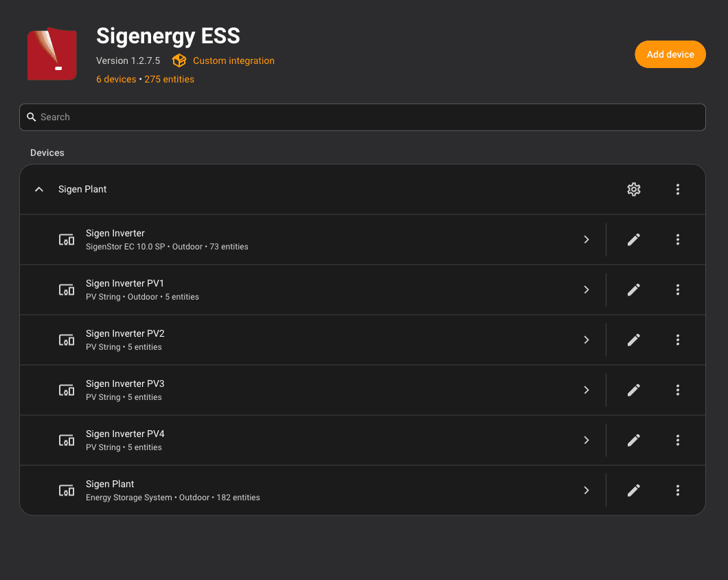Click the Sigenergy ESS logo

52,54
